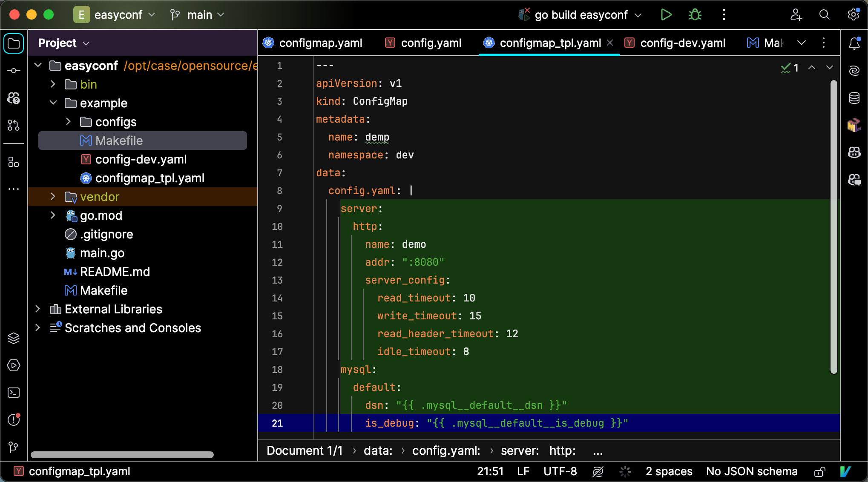Expand the vendor folder

tap(53, 197)
